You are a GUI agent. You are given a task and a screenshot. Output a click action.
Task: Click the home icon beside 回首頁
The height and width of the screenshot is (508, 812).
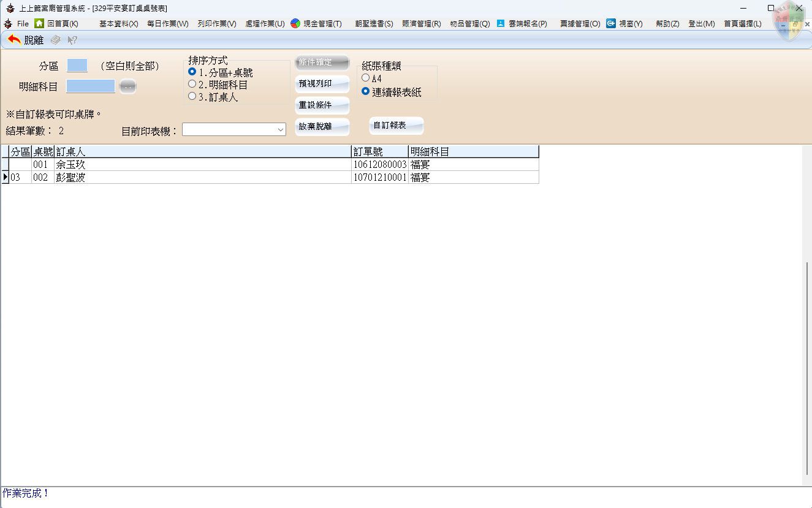click(x=39, y=23)
